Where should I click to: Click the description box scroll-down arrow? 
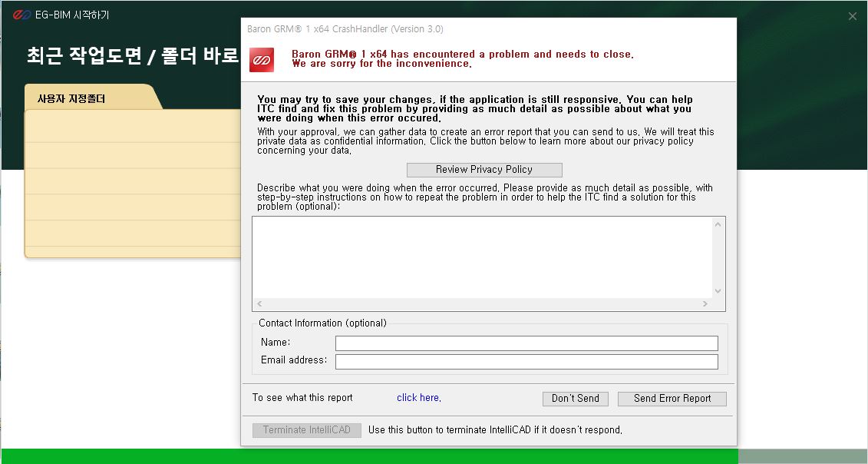click(x=718, y=291)
